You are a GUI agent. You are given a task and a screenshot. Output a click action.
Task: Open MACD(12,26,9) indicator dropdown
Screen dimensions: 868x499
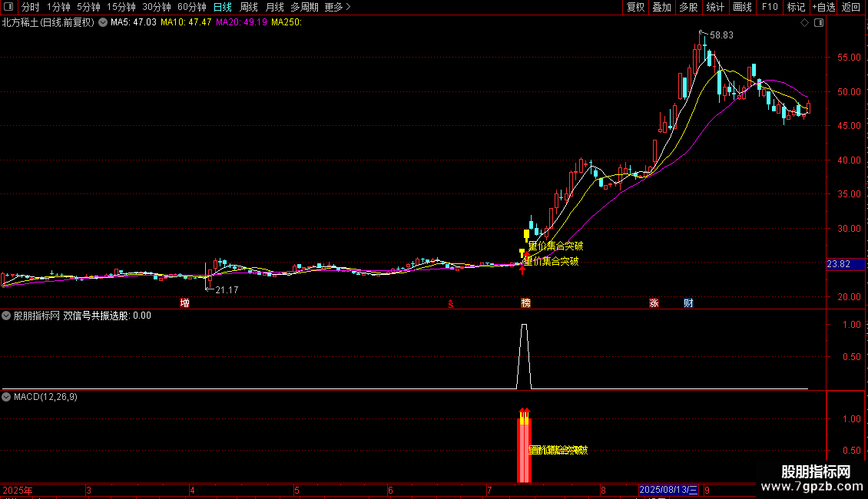[x=6, y=397]
